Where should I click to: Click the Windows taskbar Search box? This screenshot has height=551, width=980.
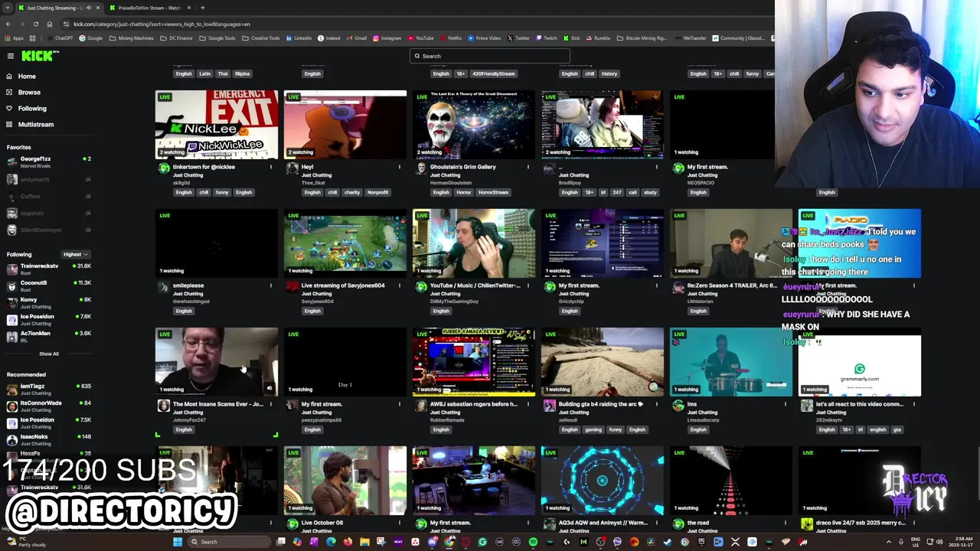[x=230, y=542]
